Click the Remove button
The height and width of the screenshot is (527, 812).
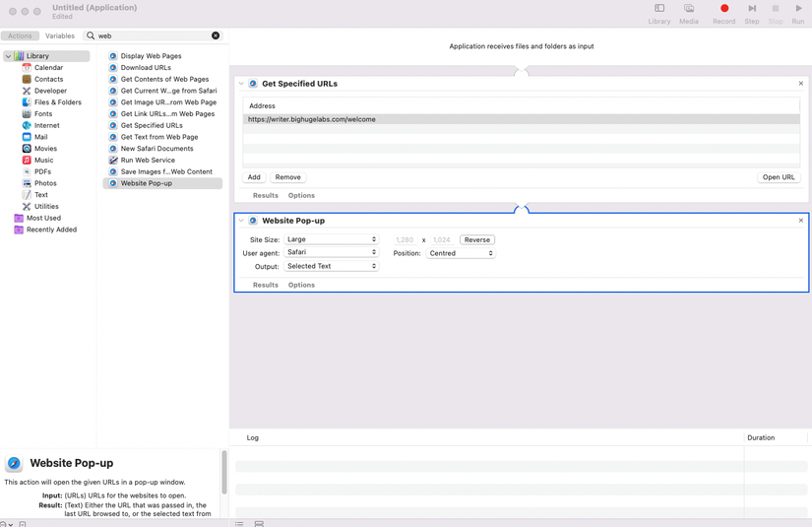(x=288, y=177)
